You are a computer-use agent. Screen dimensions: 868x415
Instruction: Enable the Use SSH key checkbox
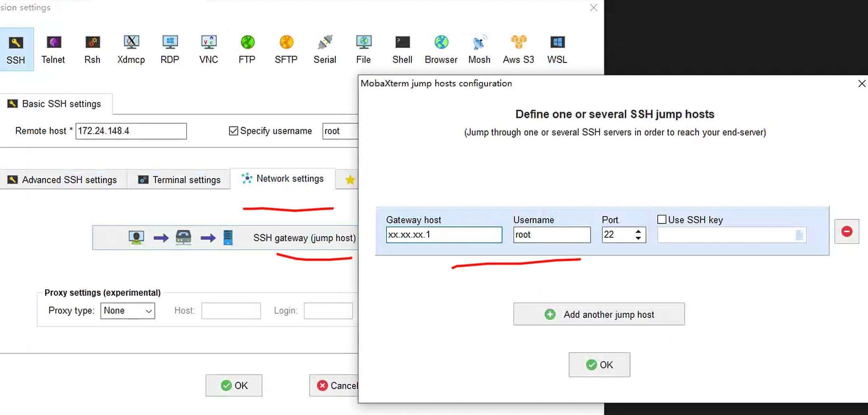pyautogui.click(x=662, y=220)
